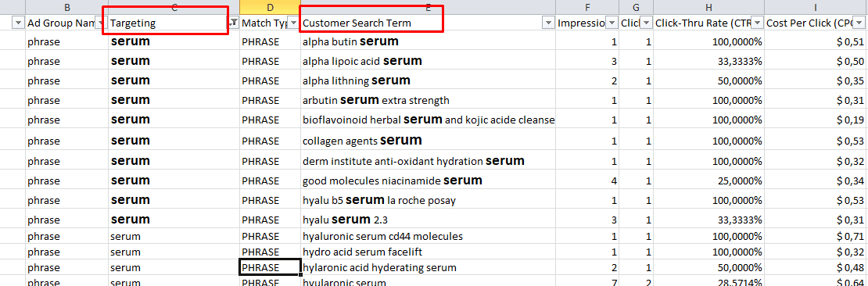
Task: Select bold serum Targeting cell in alpha butin row
Action: click(174, 41)
